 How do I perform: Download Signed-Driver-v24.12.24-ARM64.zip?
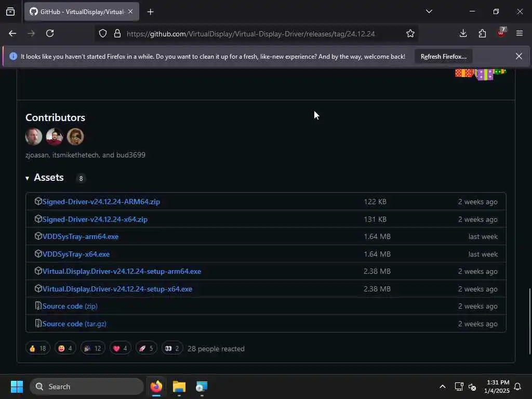coord(101,202)
